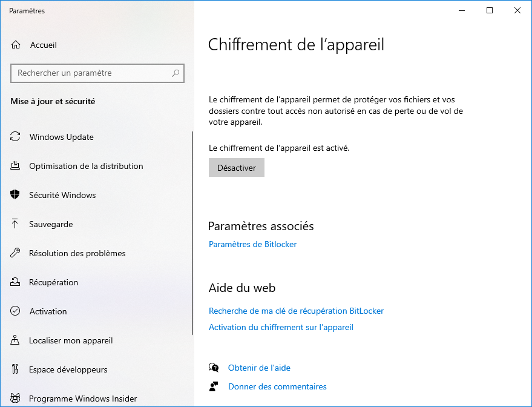The width and height of the screenshot is (532, 407).
Task: Focus the Rechercher un paramètre search field
Action: (x=97, y=73)
